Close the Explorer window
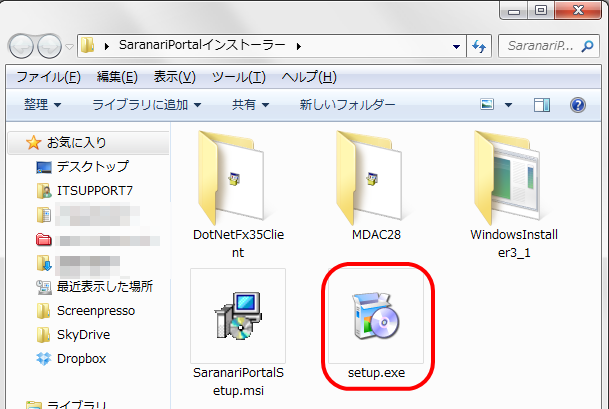 point(578,10)
